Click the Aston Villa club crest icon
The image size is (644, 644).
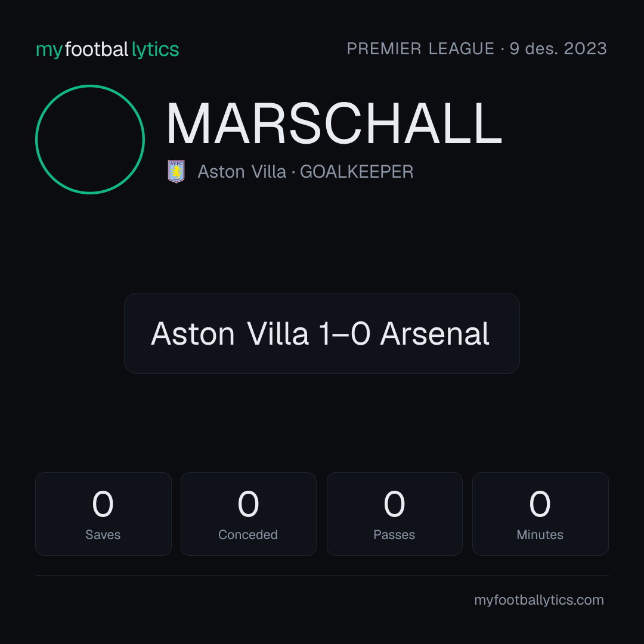coord(176,171)
